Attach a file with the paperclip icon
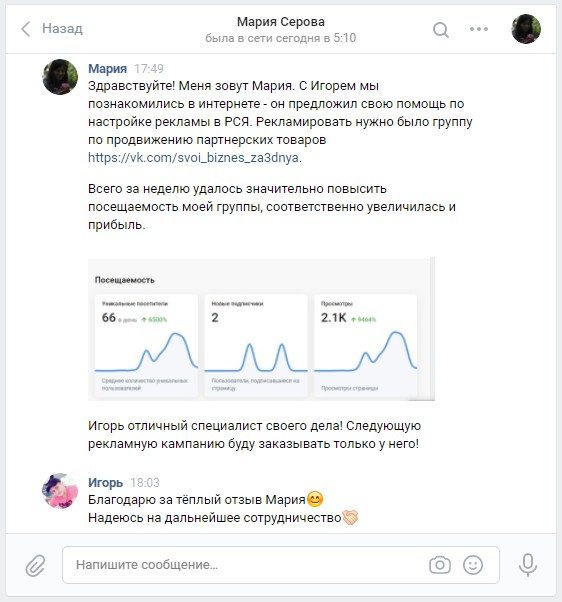The width and height of the screenshot is (562, 602). [35, 565]
